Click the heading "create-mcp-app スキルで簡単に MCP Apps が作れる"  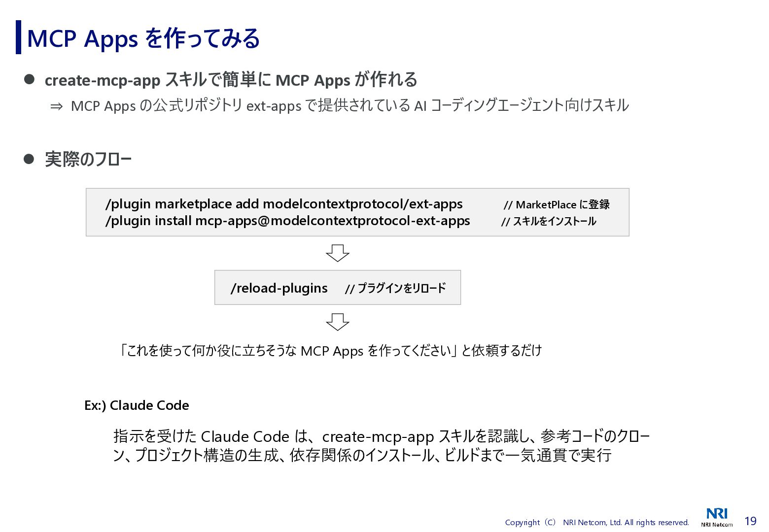click(231, 80)
